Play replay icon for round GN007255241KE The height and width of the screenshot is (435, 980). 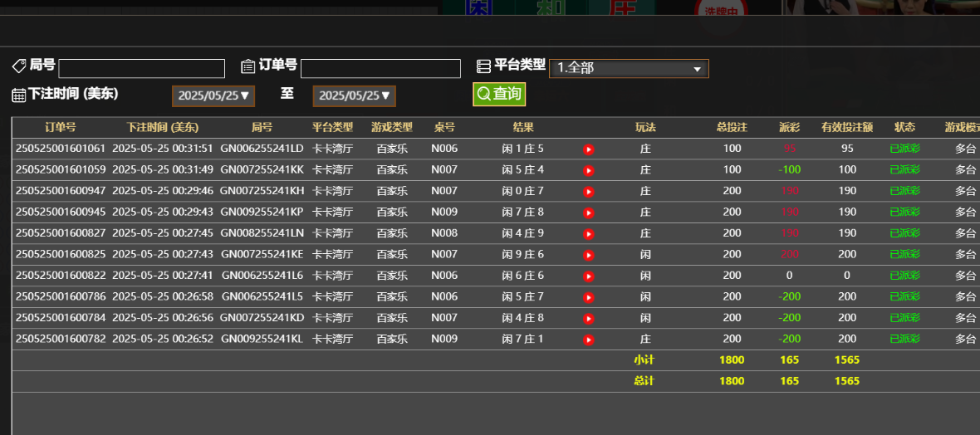[x=588, y=255]
